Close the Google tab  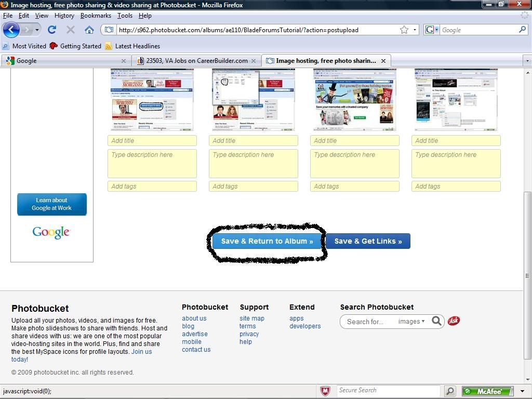click(x=124, y=61)
